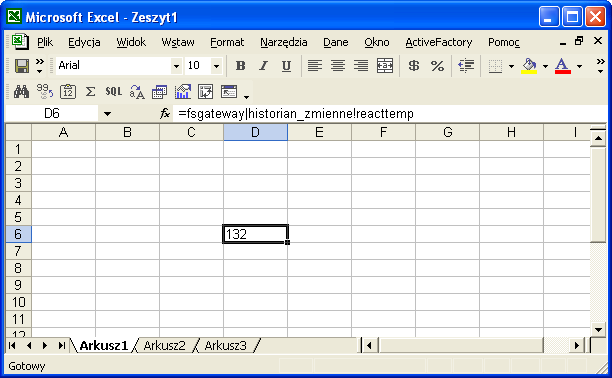612x378 pixels.
Task: Jump to first sheet tab arrow
Action: coord(12,346)
